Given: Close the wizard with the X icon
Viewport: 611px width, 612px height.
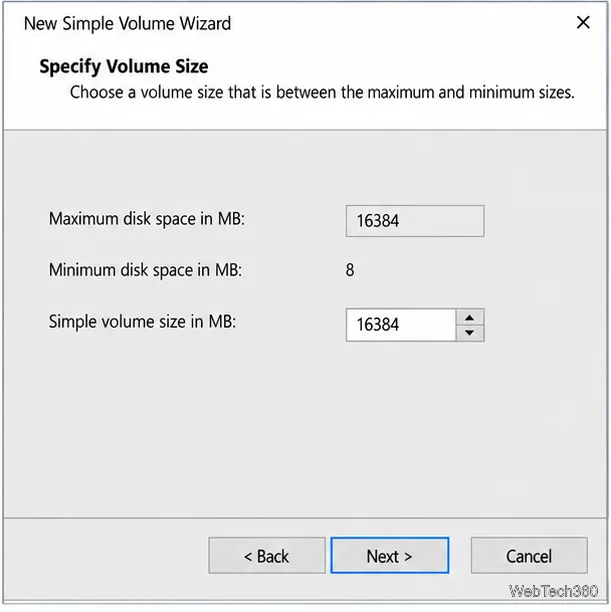Looking at the screenshot, I should pyautogui.click(x=583, y=23).
